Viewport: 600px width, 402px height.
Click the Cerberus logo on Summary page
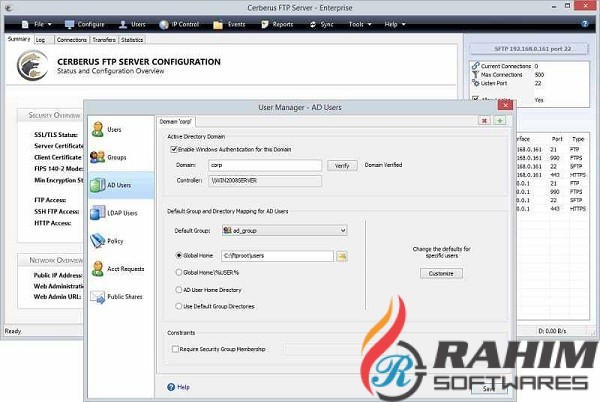[x=33, y=66]
